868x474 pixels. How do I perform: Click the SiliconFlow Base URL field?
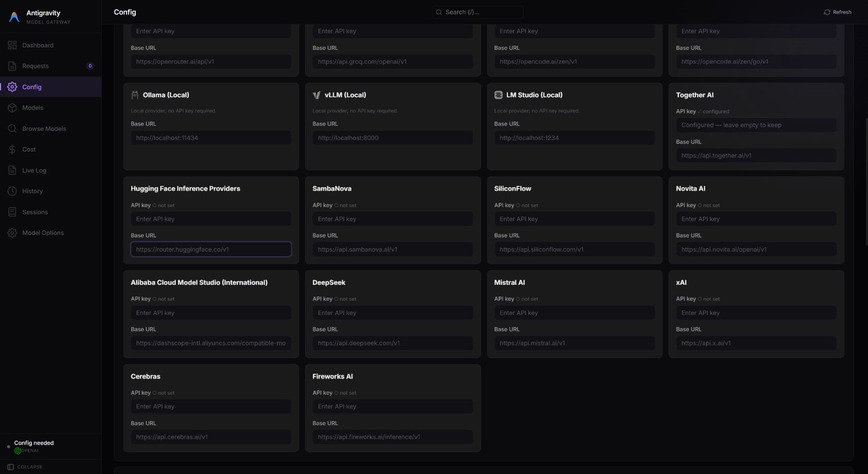pyautogui.click(x=575, y=249)
